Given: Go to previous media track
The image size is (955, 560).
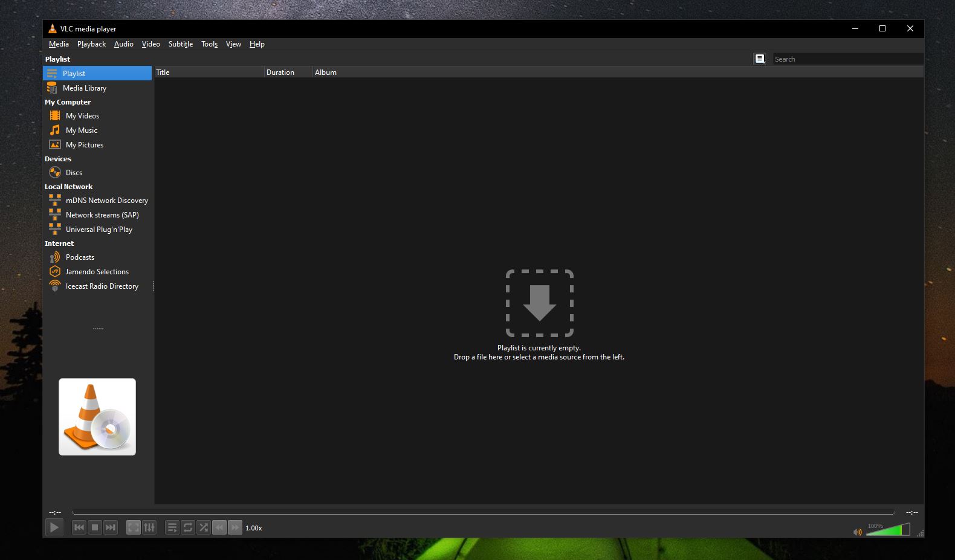Looking at the screenshot, I should [x=79, y=527].
